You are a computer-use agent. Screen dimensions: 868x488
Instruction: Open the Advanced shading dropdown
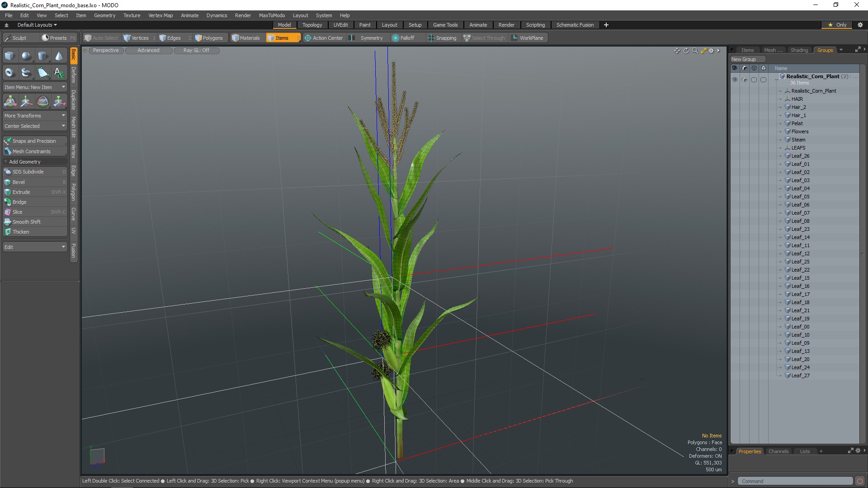[x=148, y=51]
